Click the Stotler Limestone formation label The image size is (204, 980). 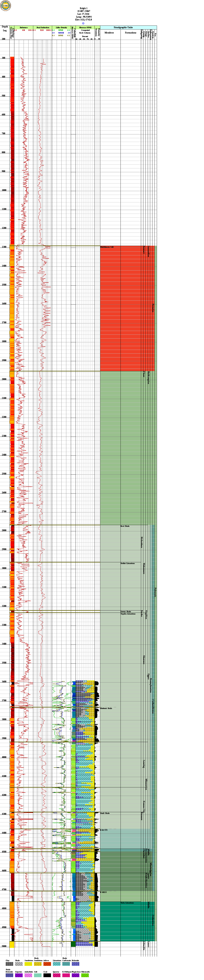click(128, 563)
